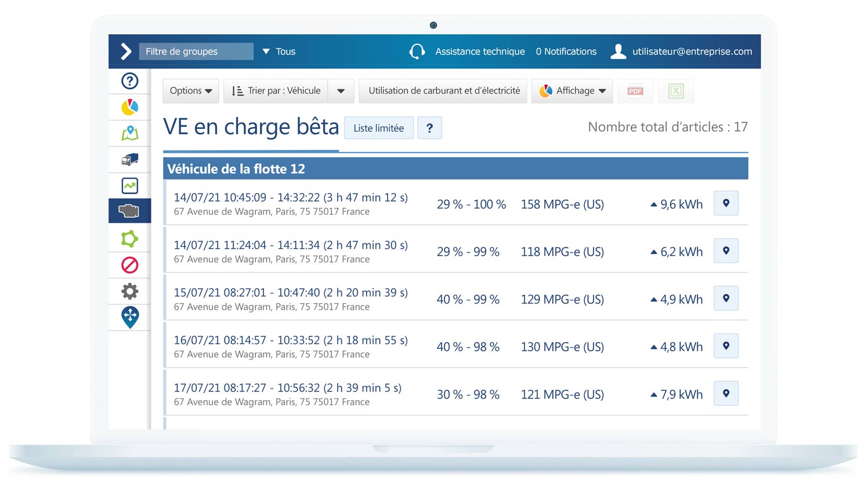The image size is (868, 489).
Task: Show map location for 9,6 kWh charge
Action: tap(726, 203)
